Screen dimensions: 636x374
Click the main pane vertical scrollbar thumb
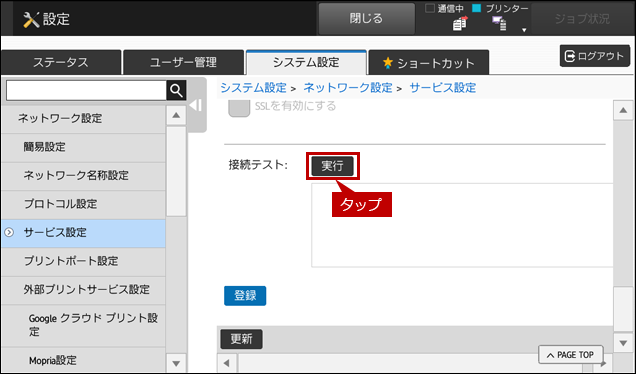[x=623, y=309]
